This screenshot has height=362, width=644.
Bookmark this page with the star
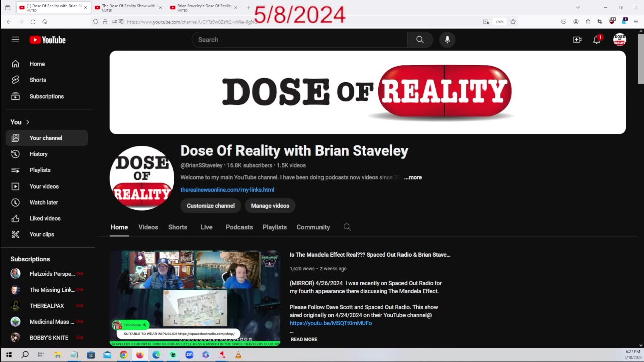[x=513, y=22]
